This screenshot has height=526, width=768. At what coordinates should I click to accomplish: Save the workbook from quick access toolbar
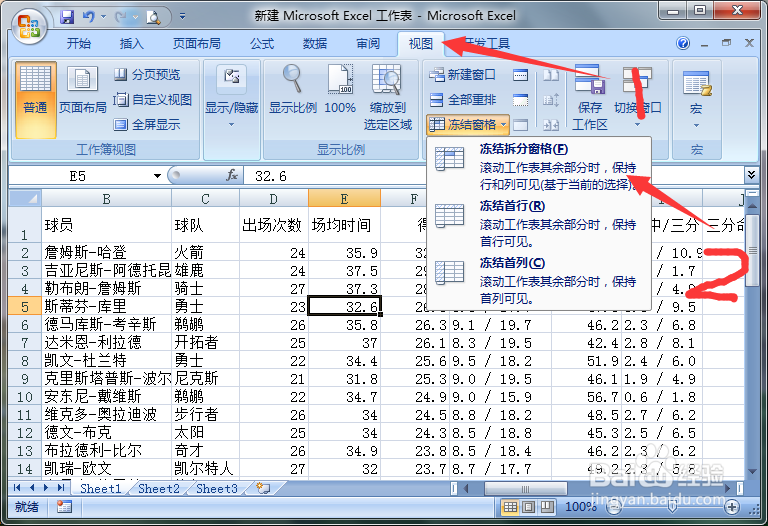pyautogui.click(x=67, y=17)
